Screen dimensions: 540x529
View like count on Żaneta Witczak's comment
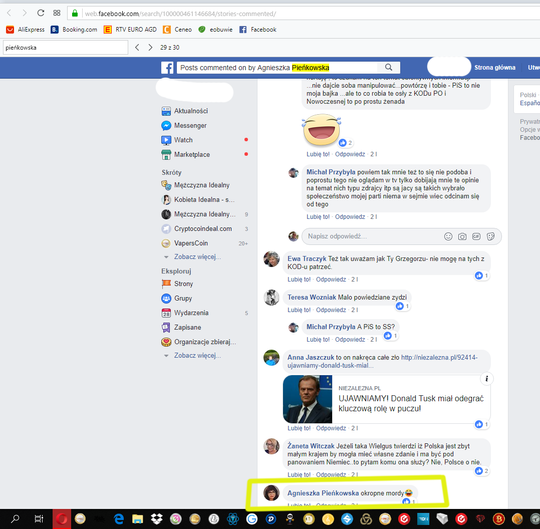(481, 471)
